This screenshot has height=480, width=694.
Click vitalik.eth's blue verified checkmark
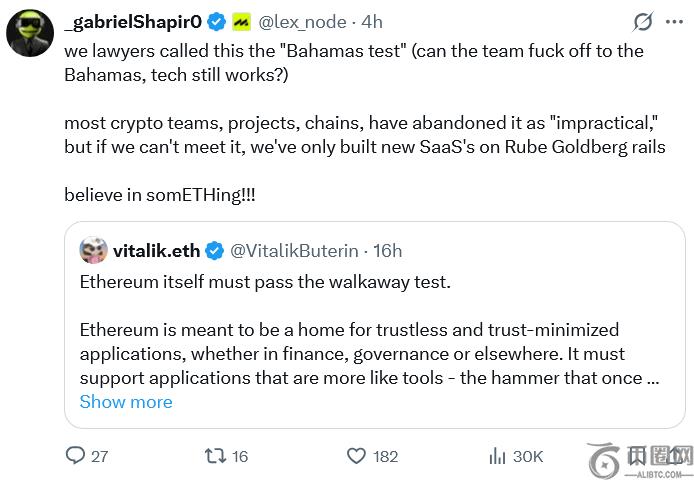tap(215, 251)
